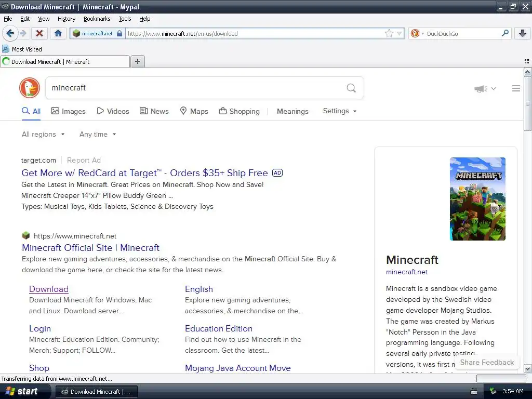532x399 pixels.
Task: Click the 3:54 AM clock
Action: pos(513,391)
